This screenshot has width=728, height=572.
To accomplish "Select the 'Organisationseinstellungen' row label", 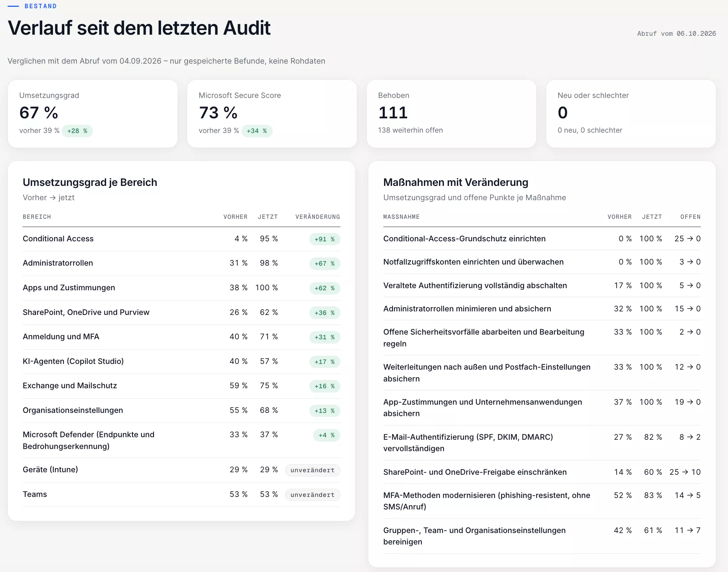I will coord(73,410).
